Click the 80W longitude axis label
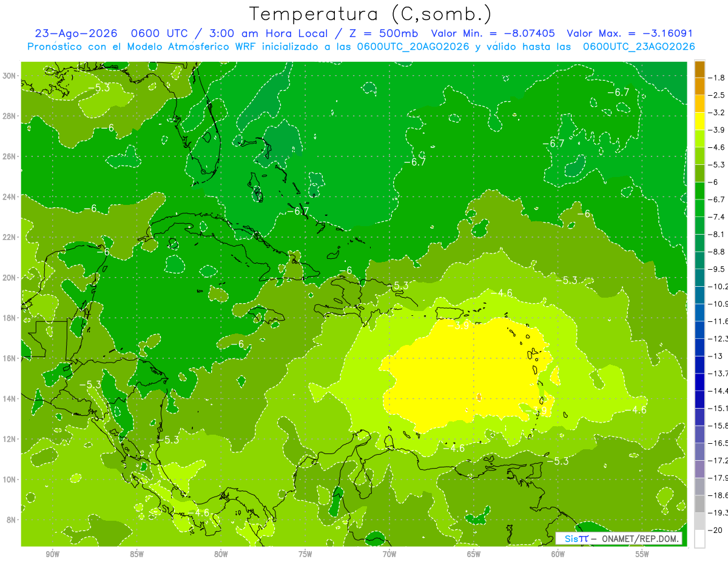 (221, 554)
